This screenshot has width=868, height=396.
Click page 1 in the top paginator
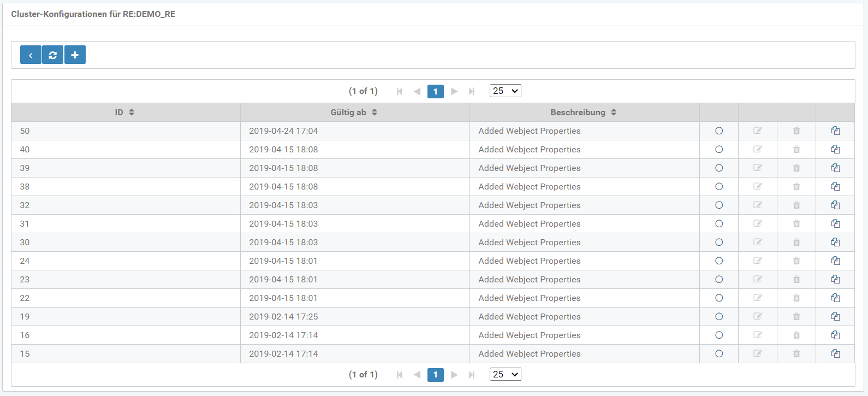click(435, 92)
